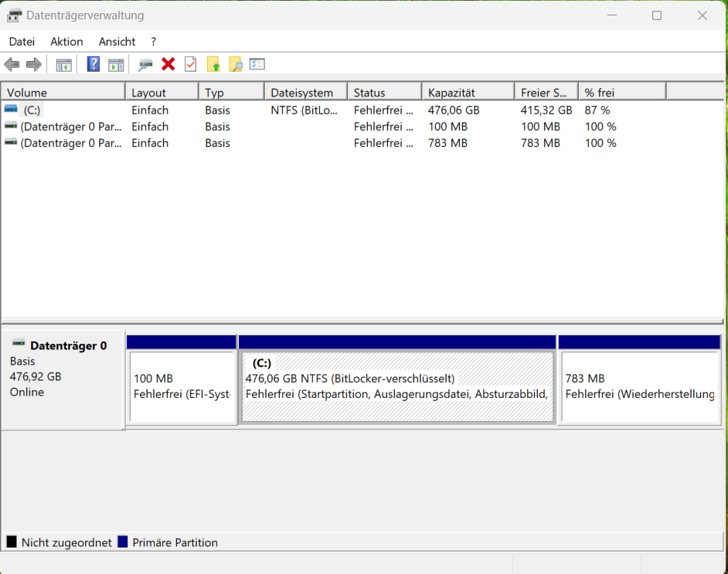Sort by the Dateisystem column header
The width and height of the screenshot is (728, 574).
[x=306, y=93]
